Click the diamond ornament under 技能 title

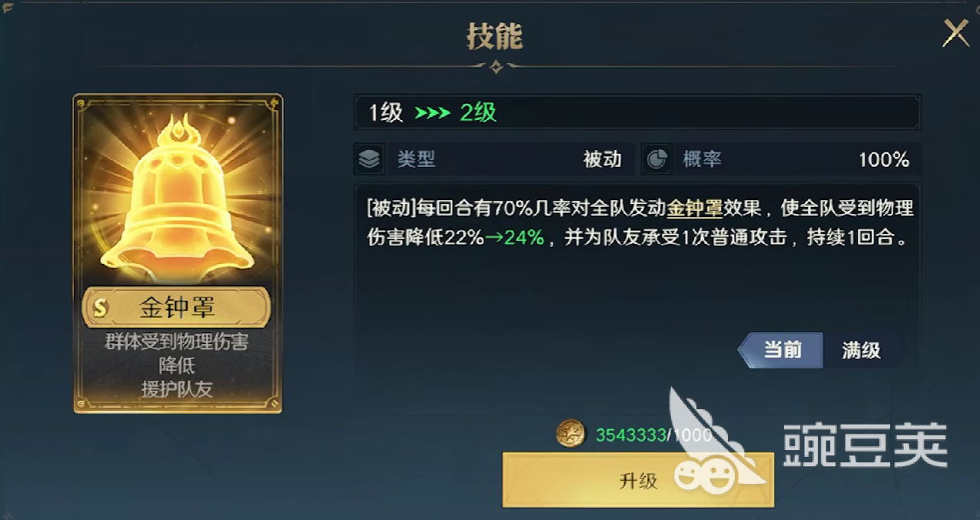[497, 67]
